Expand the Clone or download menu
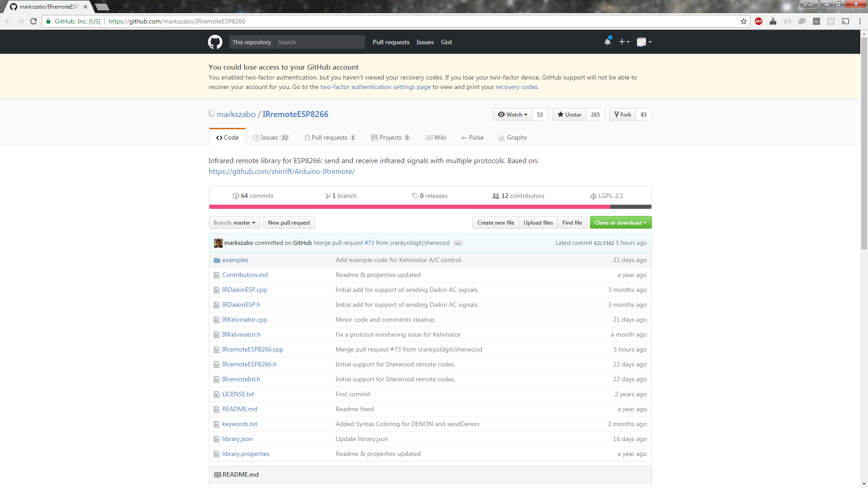868x488 pixels. tap(620, 223)
